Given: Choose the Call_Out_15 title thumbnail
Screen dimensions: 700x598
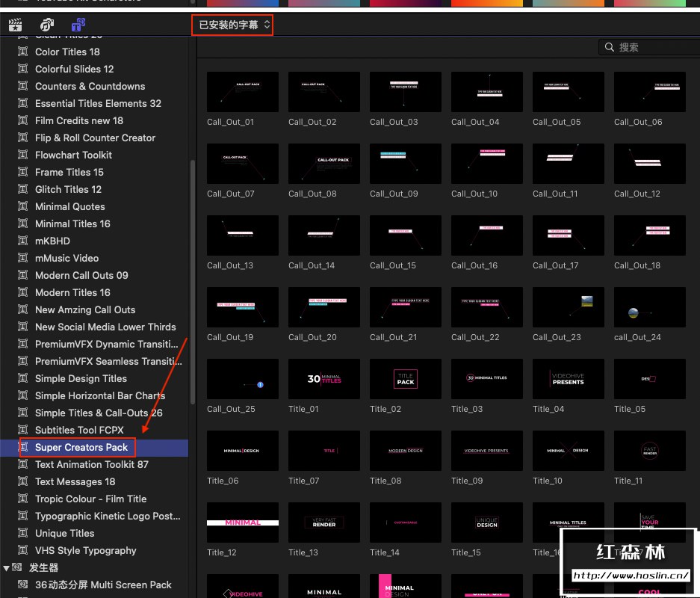Looking at the screenshot, I should click(x=406, y=235).
